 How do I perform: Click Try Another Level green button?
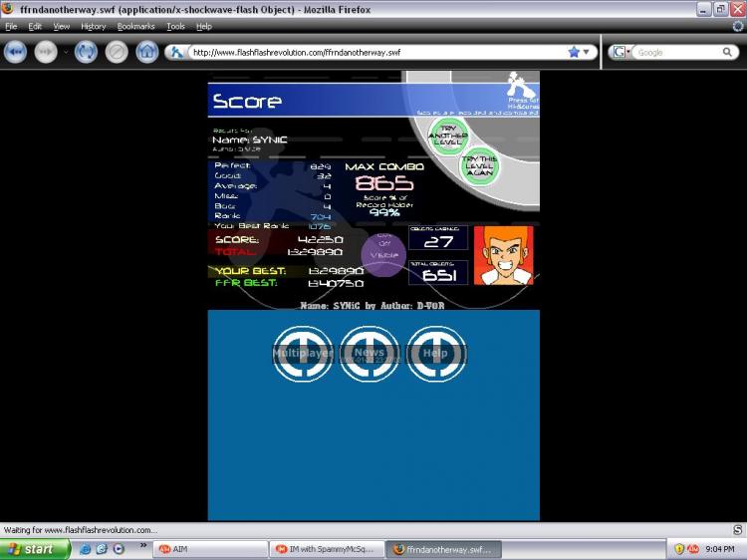(448, 136)
